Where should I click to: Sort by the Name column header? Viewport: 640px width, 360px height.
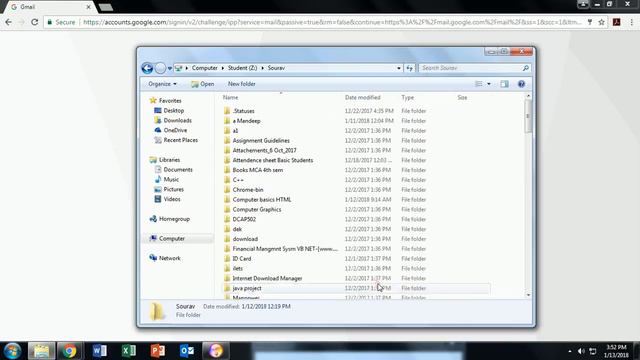(230, 98)
